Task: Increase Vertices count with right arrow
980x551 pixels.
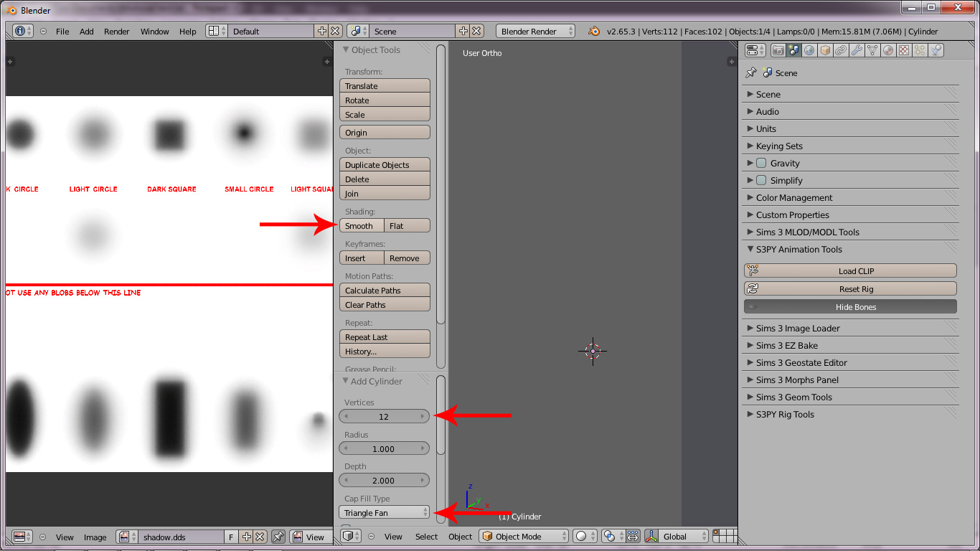Action: click(x=423, y=417)
